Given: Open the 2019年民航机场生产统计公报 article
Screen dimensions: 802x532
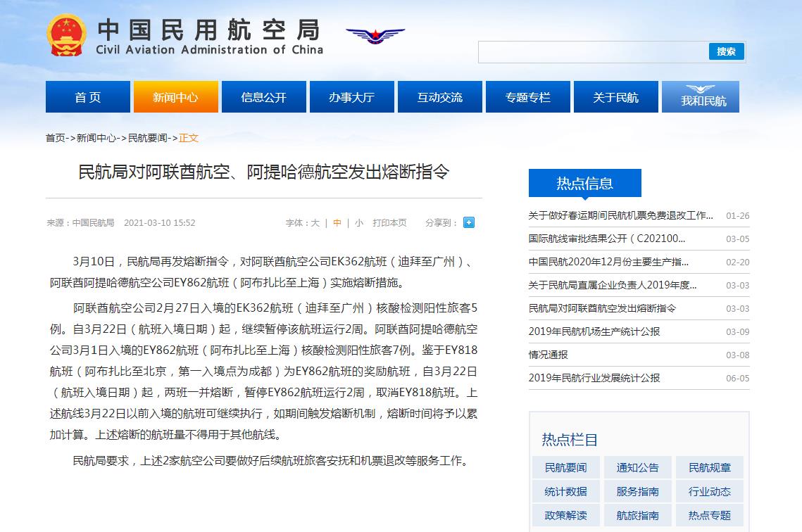Looking at the screenshot, I should pyautogui.click(x=595, y=331).
